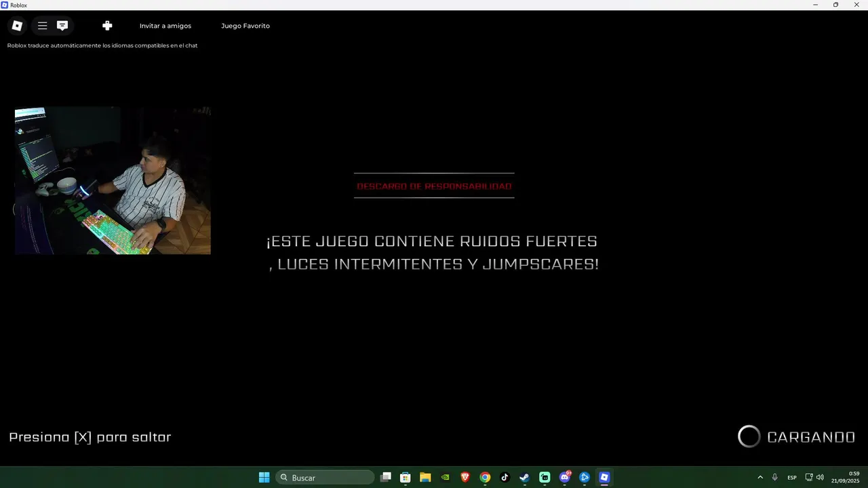Open Google Chrome from taskbar
This screenshot has height=488, width=868.
pyautogui.click(x=485, y=477)
